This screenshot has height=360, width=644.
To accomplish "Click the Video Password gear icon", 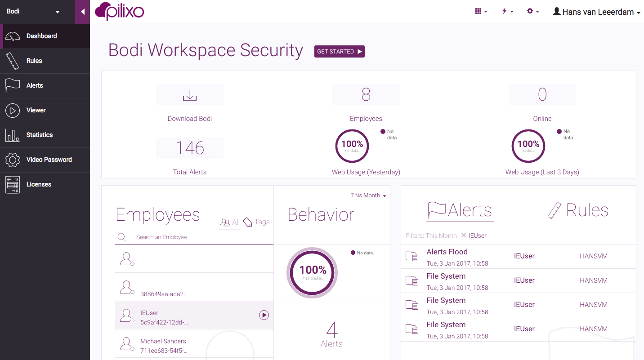I will 13,160.
